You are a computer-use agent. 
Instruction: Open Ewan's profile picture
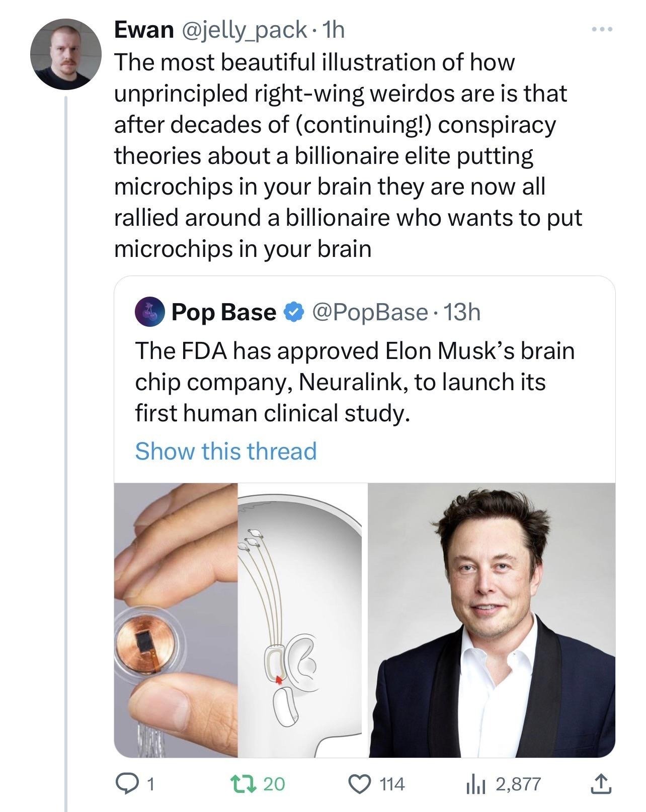point(66,54)
